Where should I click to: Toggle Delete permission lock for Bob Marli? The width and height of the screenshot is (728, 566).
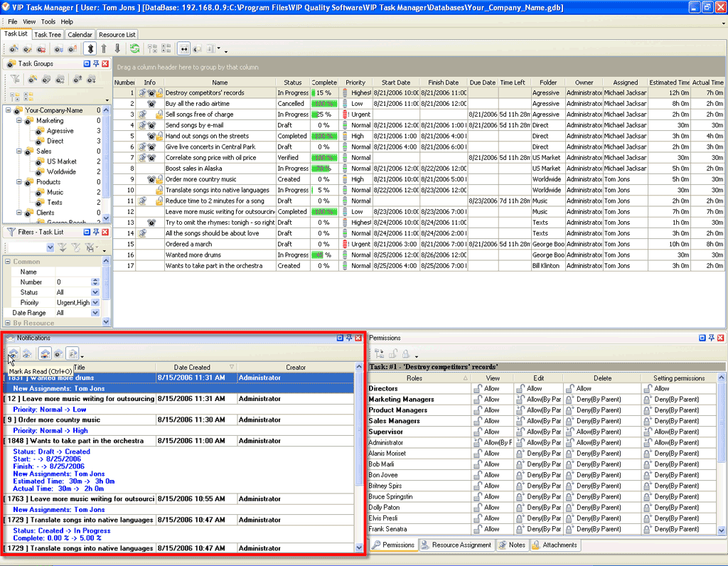coord(570,464)
